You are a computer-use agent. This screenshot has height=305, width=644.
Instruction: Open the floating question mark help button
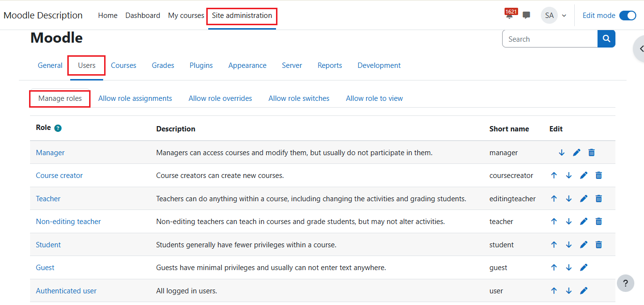626,284
